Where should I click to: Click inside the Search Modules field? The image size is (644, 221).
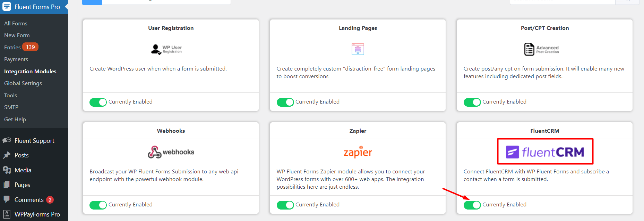562,2
